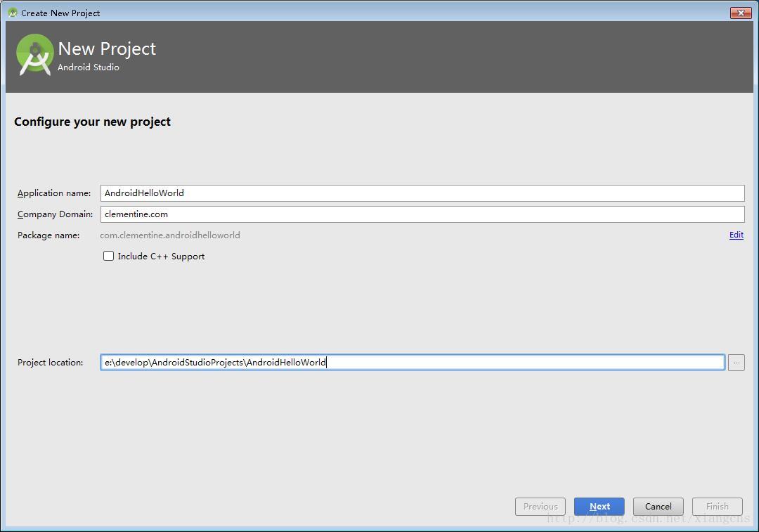Click the Edit link for package name
The height and width of the screenshot is (532, 759).
737,235
